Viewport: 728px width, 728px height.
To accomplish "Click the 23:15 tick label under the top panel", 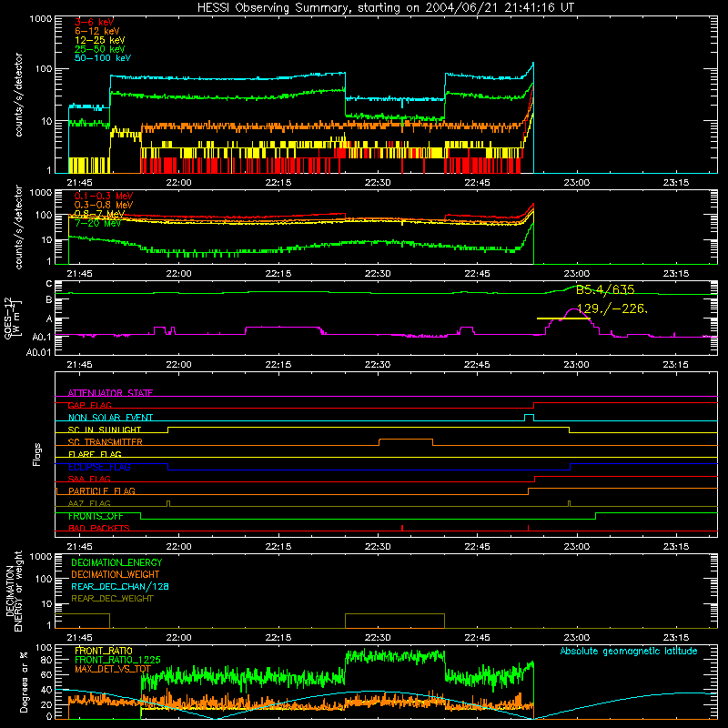I will tap(676, 183).
